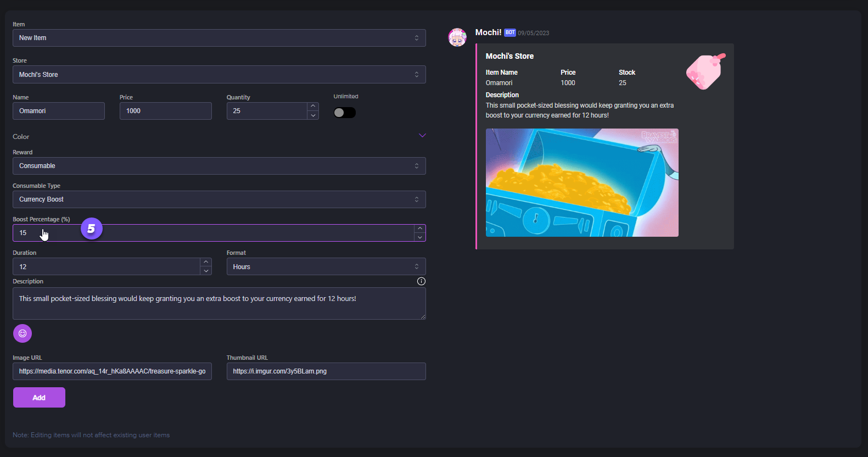Click Mochi bot avatar
The image size is (868, 457).
[x=457, y=37]
